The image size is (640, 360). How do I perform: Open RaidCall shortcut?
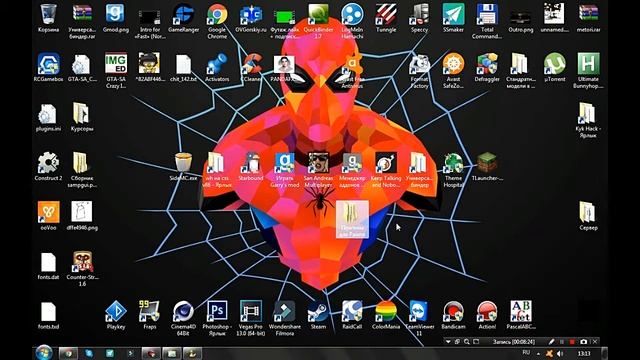coord(352,315)
